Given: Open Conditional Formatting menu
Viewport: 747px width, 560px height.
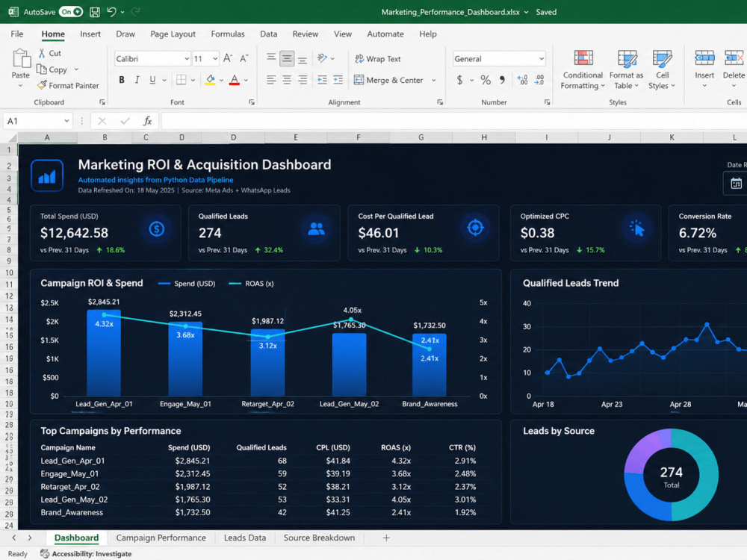Looking at the screenshot, I should [582, 69].
